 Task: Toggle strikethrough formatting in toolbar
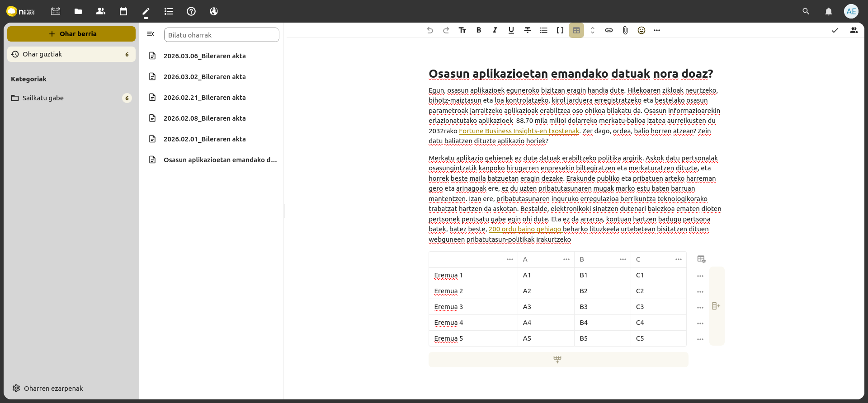[527, 30]
